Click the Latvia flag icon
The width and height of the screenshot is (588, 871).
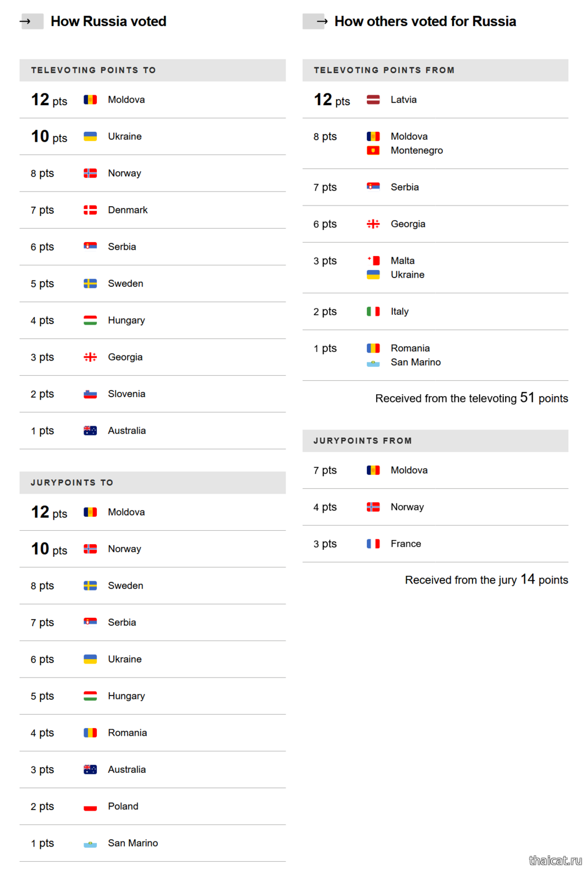[x=373, y=100]
